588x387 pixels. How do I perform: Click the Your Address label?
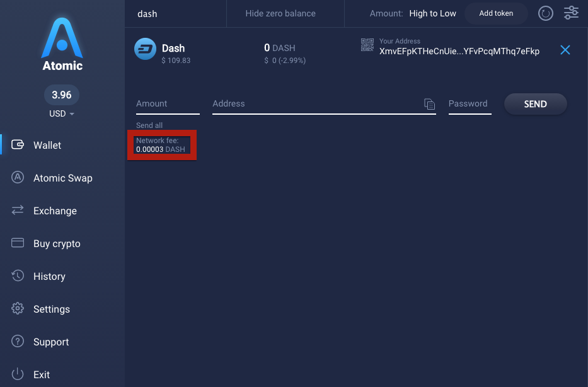(x=400, y=41)
